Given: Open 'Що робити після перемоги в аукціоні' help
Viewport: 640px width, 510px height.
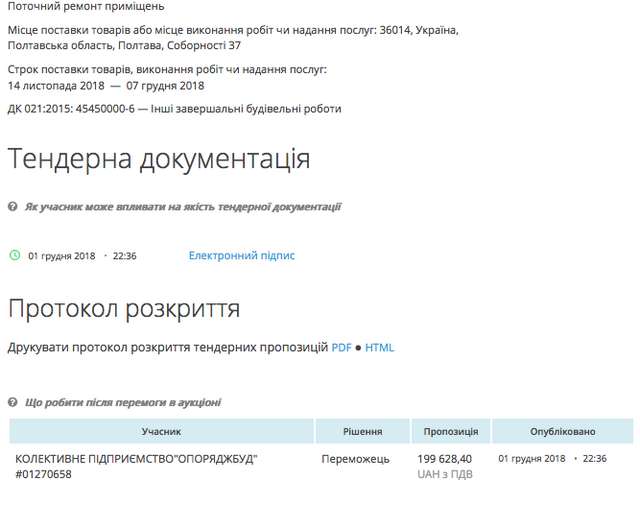Looking at the screenshot, I should pyautogui.click(x=123, y=403).
